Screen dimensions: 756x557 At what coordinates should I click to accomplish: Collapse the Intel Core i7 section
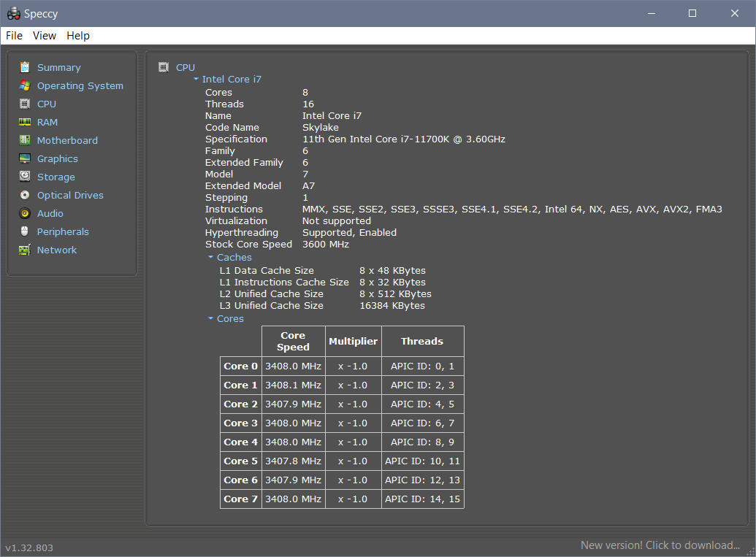point(196,79)
